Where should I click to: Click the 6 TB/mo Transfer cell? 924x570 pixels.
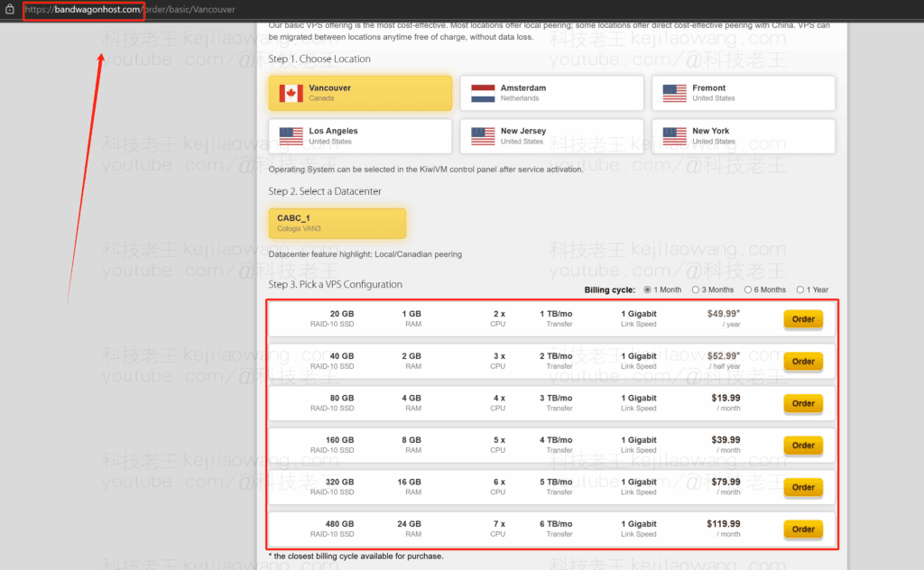[556, 529]
